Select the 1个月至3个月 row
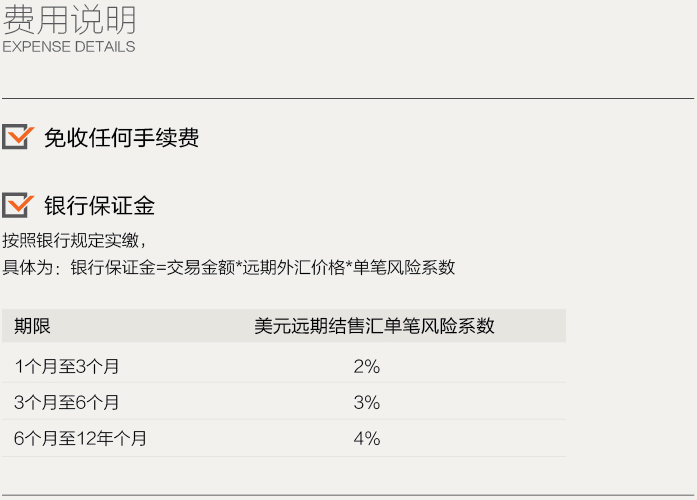 click(284, 367)
